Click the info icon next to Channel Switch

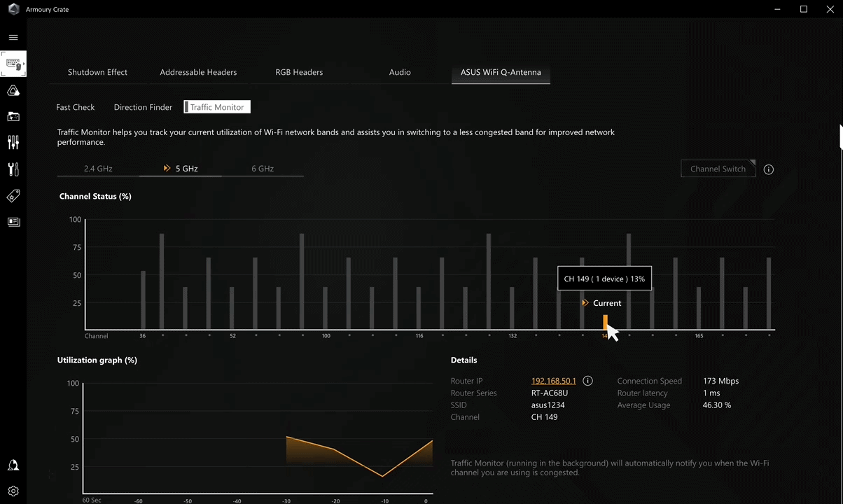click(769, 169)
